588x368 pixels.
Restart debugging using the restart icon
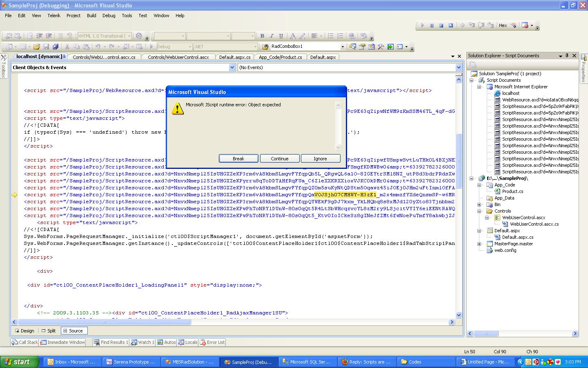click(451, 25)
